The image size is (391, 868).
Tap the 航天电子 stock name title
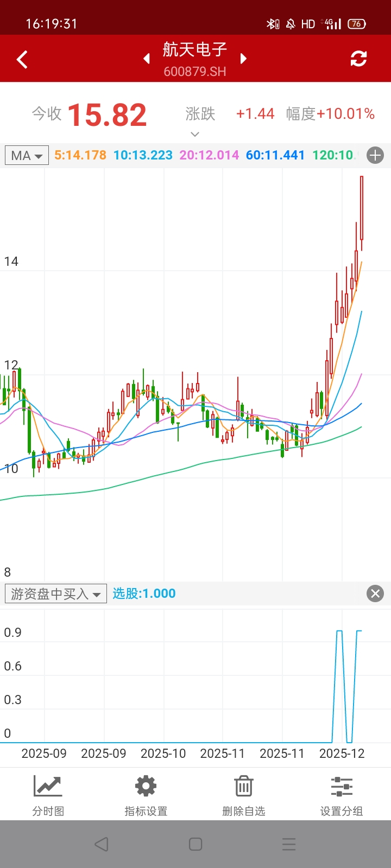coord(195,50)
